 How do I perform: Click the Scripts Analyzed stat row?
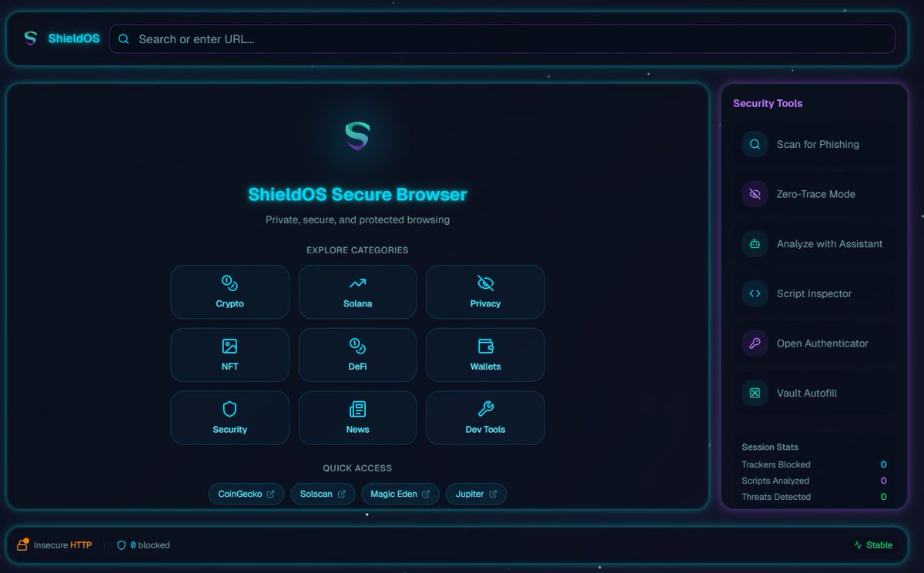[x=814, y=481]
